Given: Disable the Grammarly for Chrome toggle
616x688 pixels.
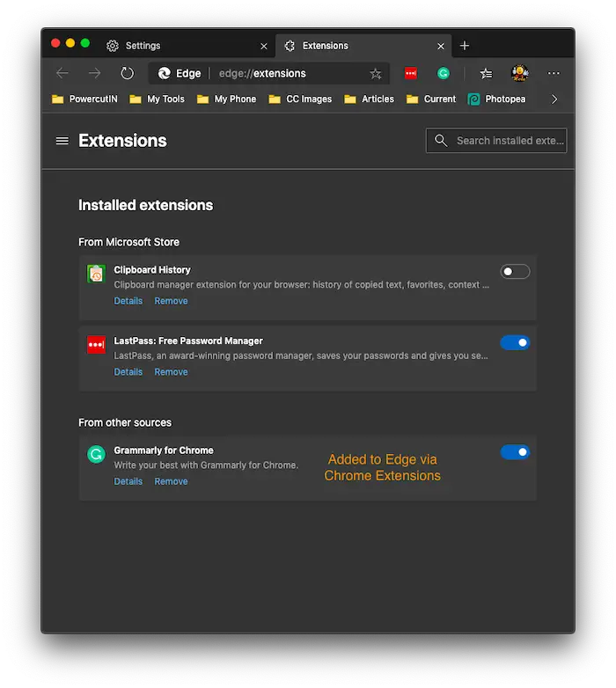Looking at the screenshot, I should tap(515, 452).
